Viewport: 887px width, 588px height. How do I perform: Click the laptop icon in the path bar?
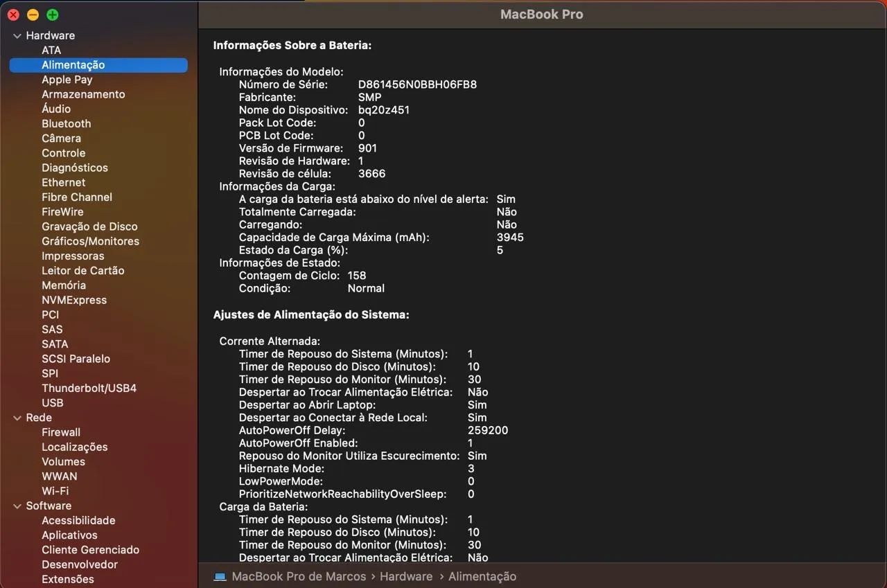(x=220, y=576)
